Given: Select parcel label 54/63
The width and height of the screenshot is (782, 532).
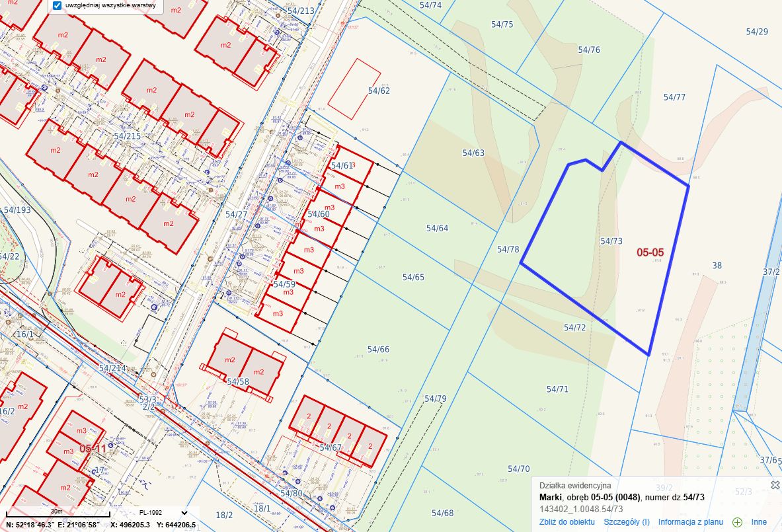Looking at the screenshot, I should point(473,153).
